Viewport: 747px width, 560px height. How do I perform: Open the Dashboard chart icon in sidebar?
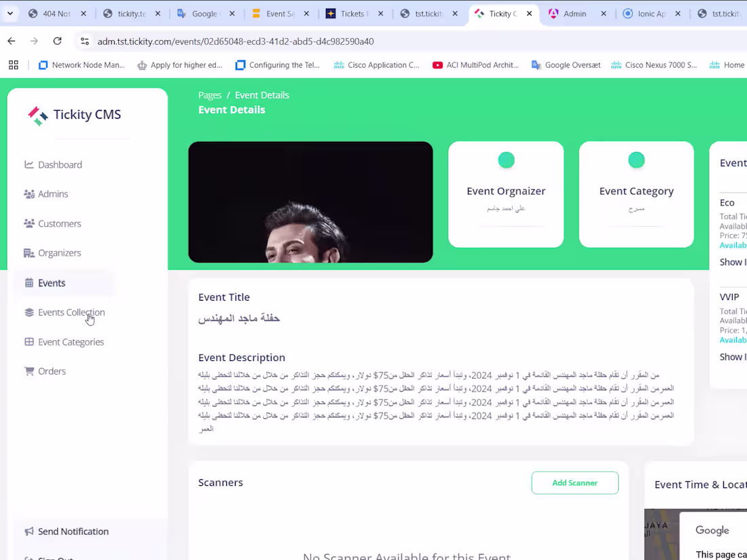[29, 164]
